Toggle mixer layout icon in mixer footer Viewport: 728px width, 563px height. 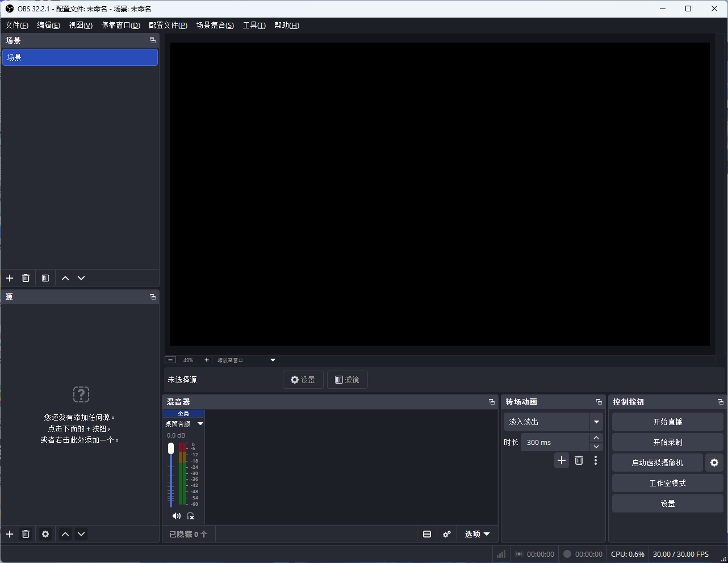tap(427, 534)
